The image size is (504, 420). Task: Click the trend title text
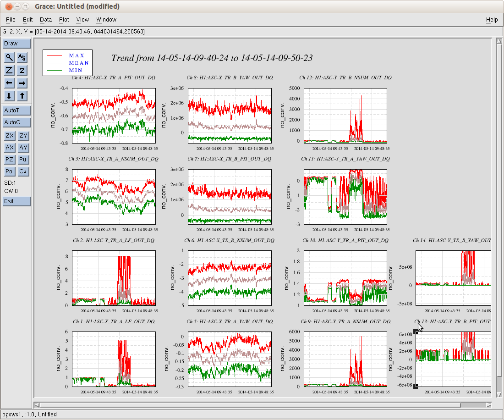click(212, 58)
